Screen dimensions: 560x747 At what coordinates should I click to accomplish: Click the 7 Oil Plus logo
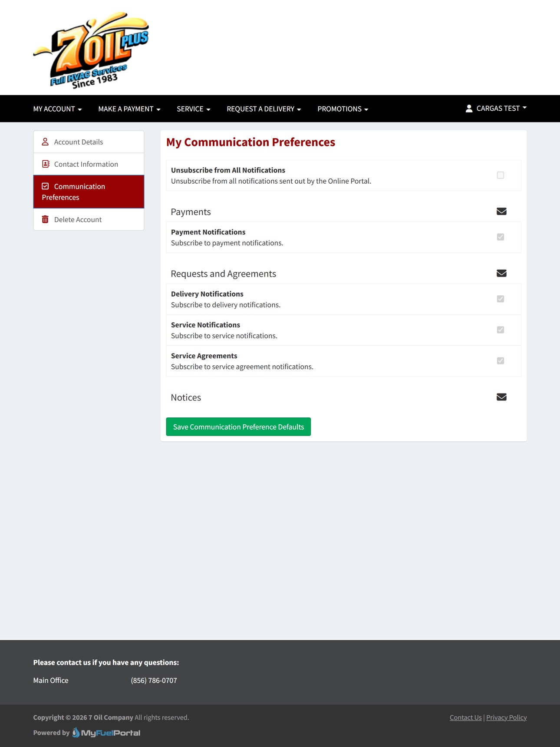[x=91, y=50]
